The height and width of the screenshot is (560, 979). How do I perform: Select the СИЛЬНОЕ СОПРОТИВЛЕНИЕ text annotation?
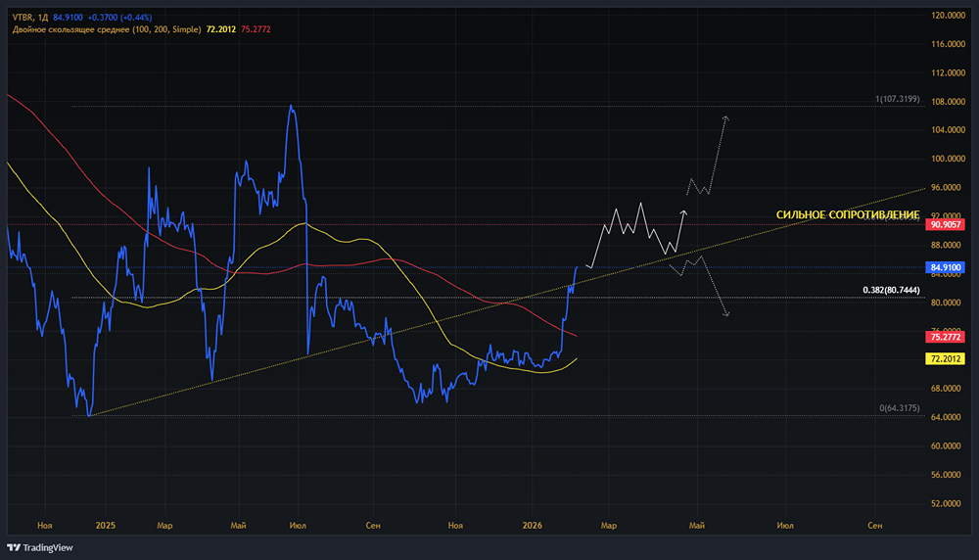(847, 214)
